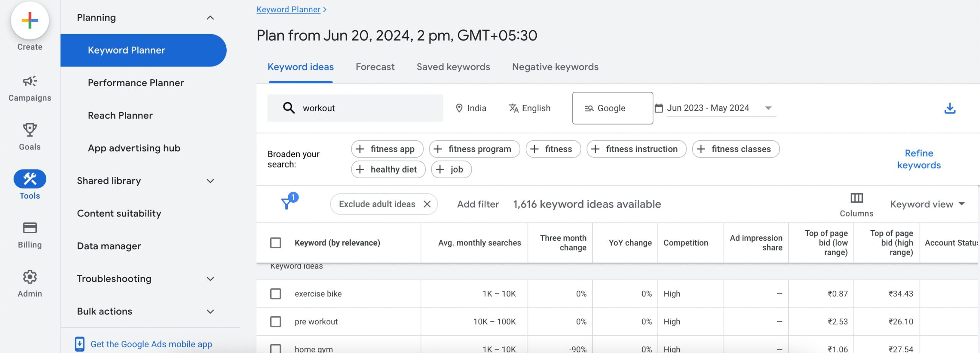Click '1,616 keyword ideas available' text
Screen dimensions: 980x353
(587, 204)
